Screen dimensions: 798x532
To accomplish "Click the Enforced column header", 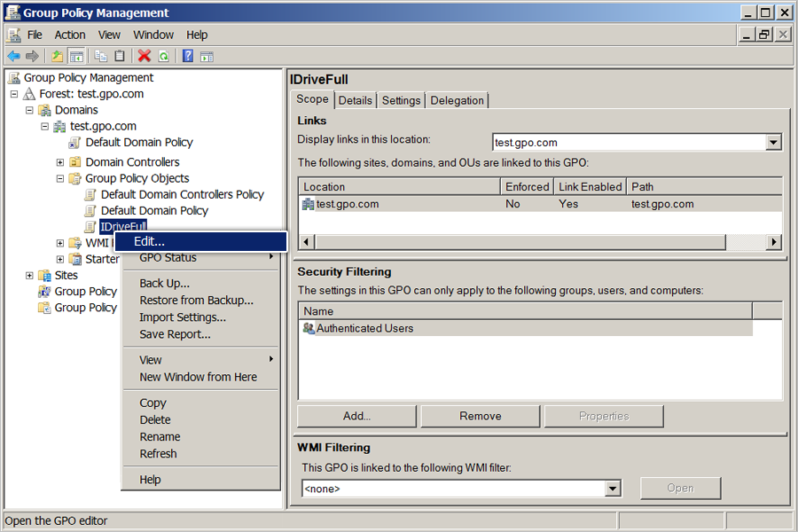I will [528, 187].
